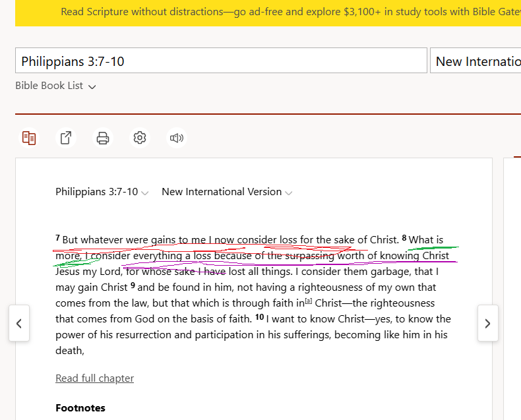
Task: Open the New International Version dropdown in the passage header
Action: [x=227, y=192]
